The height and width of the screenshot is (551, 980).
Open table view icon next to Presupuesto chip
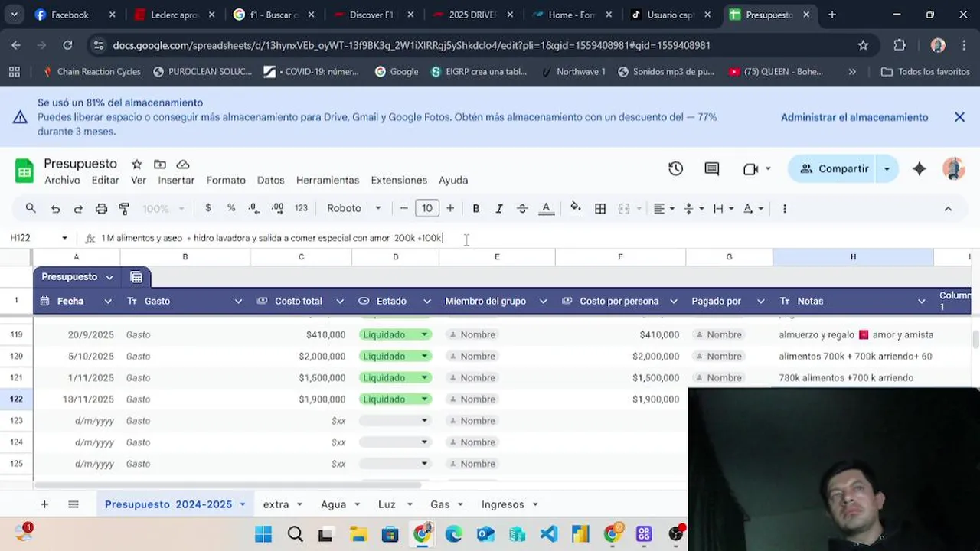136,277
